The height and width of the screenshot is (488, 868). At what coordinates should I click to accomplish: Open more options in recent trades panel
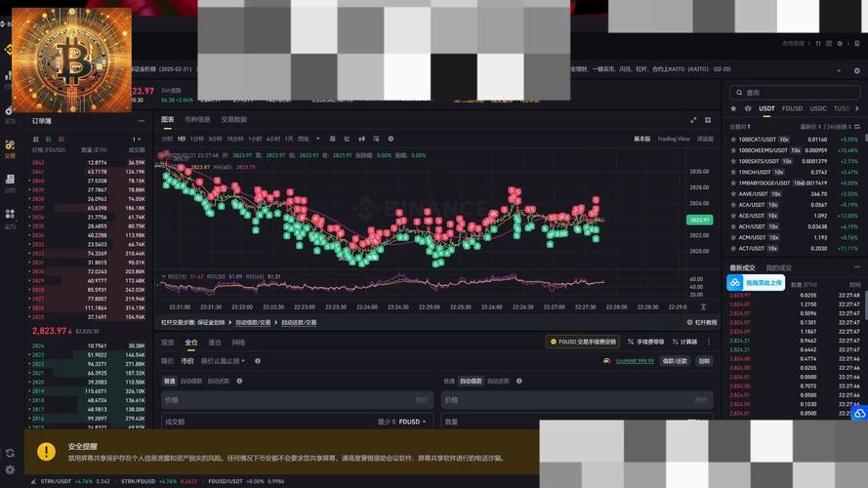(857, 267)
